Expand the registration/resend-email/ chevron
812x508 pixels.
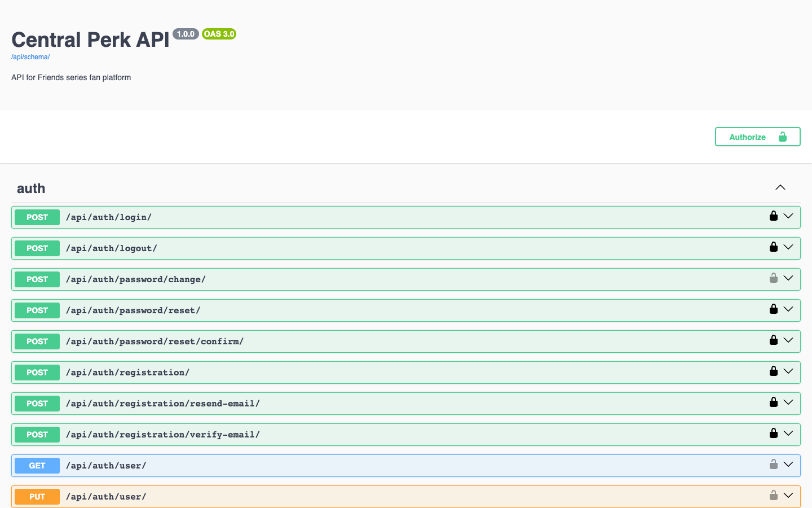(x=788, y=402)
